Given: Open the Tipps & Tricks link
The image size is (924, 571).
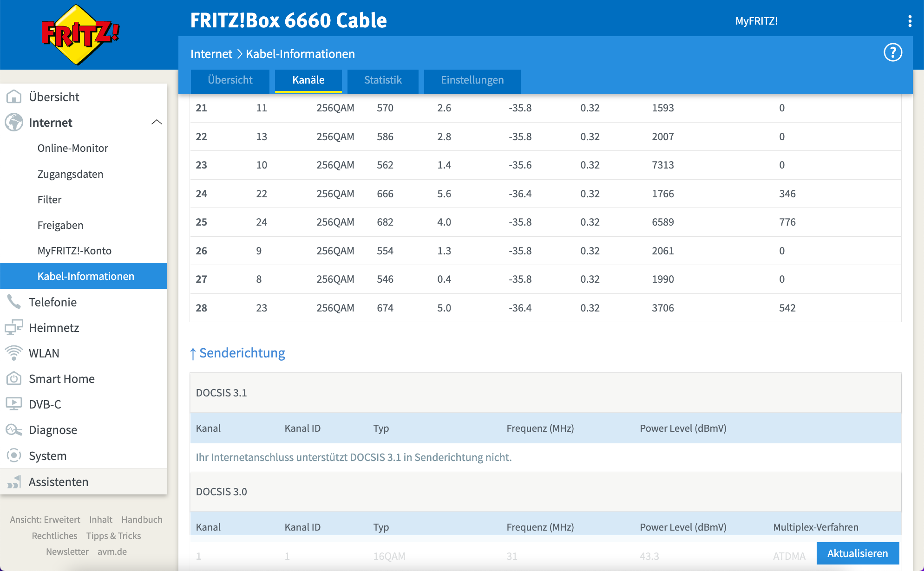Looking at the screenshot, I should tap(113, 536).
